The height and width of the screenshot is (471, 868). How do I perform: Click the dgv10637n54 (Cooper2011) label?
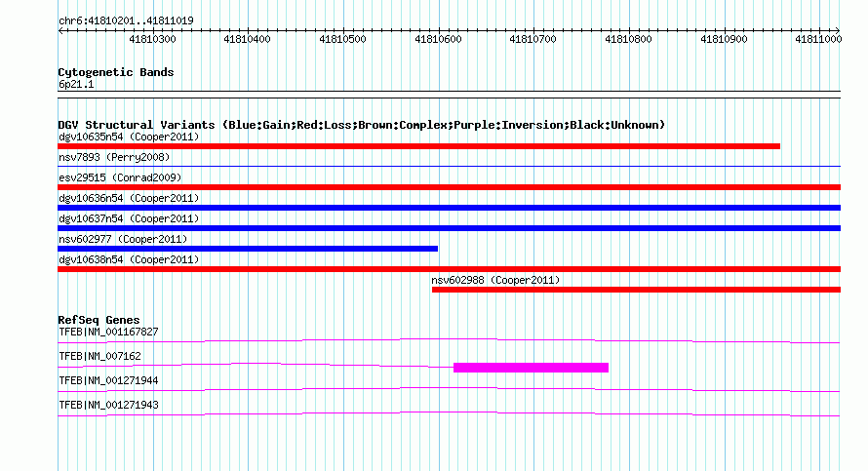point(129,218)
